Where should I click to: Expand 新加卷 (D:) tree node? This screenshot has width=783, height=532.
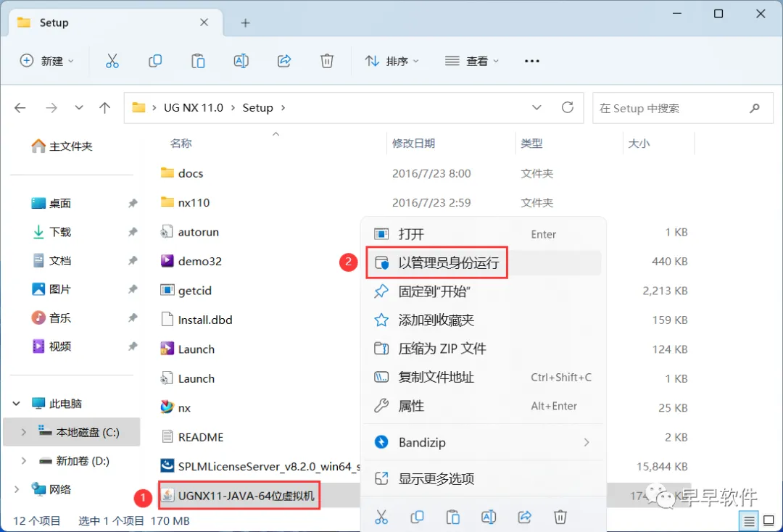pyautogui.click(x=23, y=461)
